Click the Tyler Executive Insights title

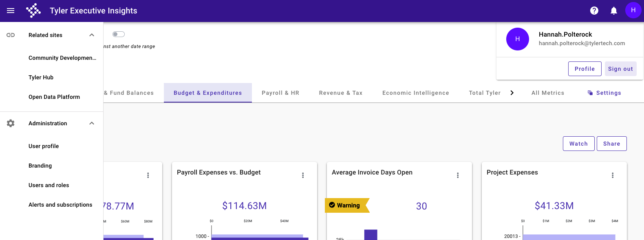tap(93, 11)
